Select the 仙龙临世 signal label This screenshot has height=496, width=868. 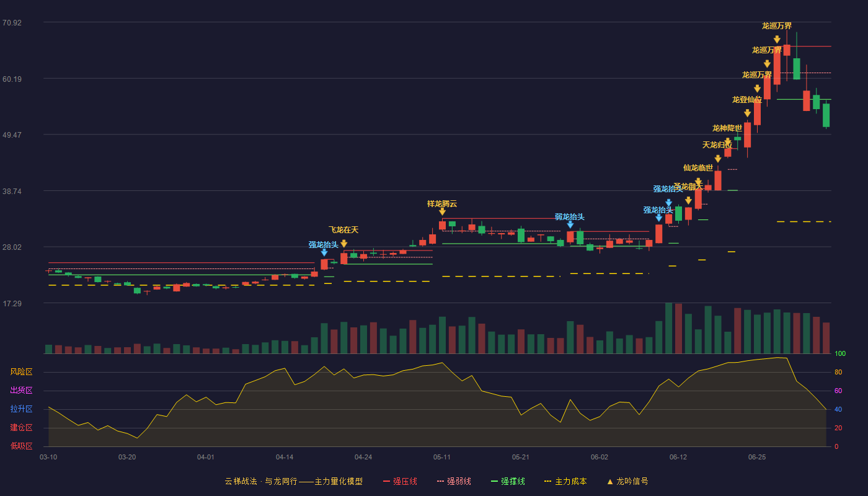[698, 167]
